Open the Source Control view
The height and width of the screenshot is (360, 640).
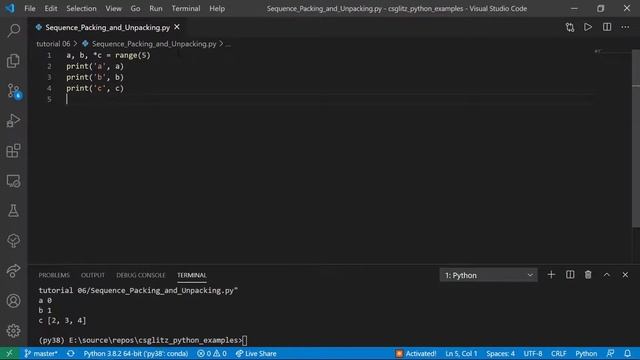13,91
